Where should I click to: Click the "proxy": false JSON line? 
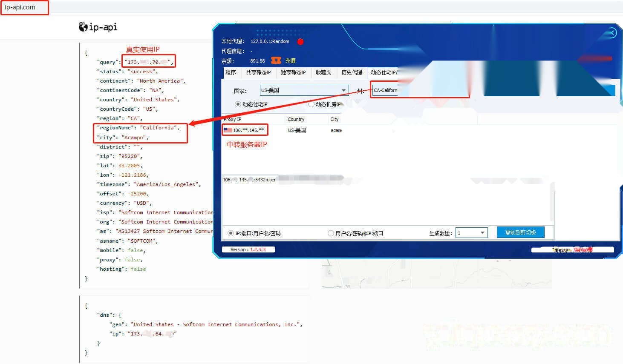tap(120, 260)
